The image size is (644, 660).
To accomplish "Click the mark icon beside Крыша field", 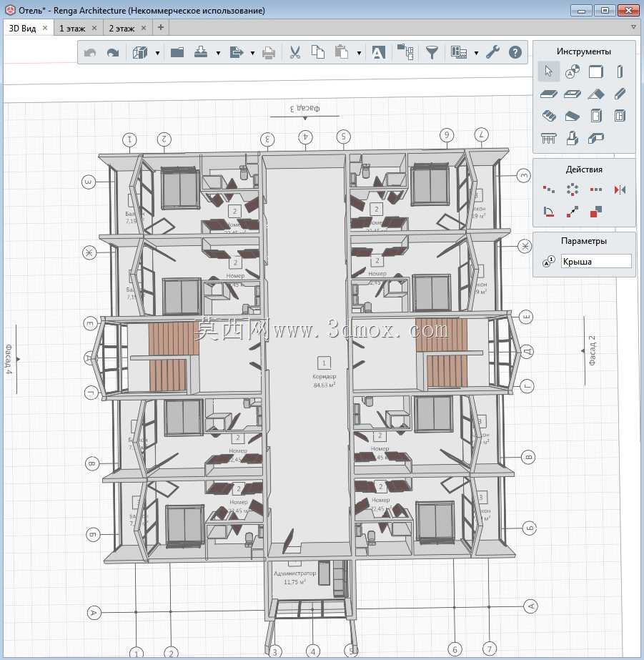I will point(548,262).
